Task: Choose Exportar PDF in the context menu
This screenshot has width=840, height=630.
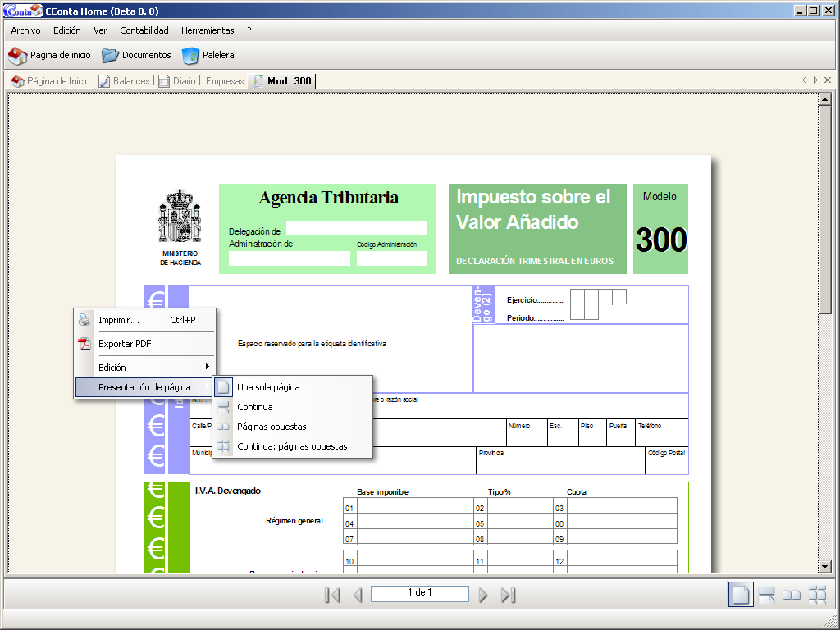Action: coord(144,344)
